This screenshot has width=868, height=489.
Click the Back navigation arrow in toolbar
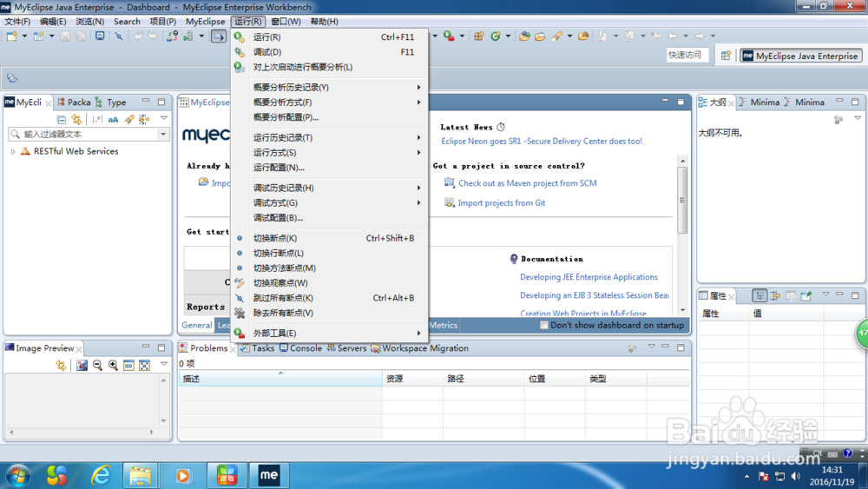click(673, 36)
